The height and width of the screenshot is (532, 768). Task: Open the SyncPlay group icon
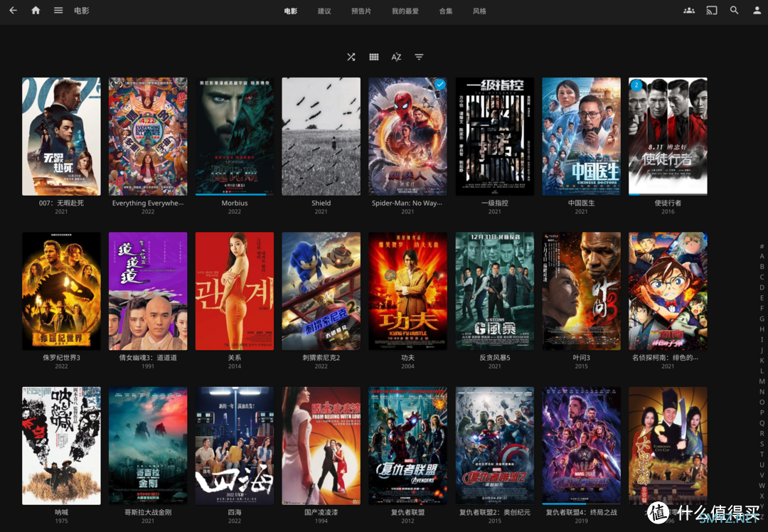coord(689,10)
